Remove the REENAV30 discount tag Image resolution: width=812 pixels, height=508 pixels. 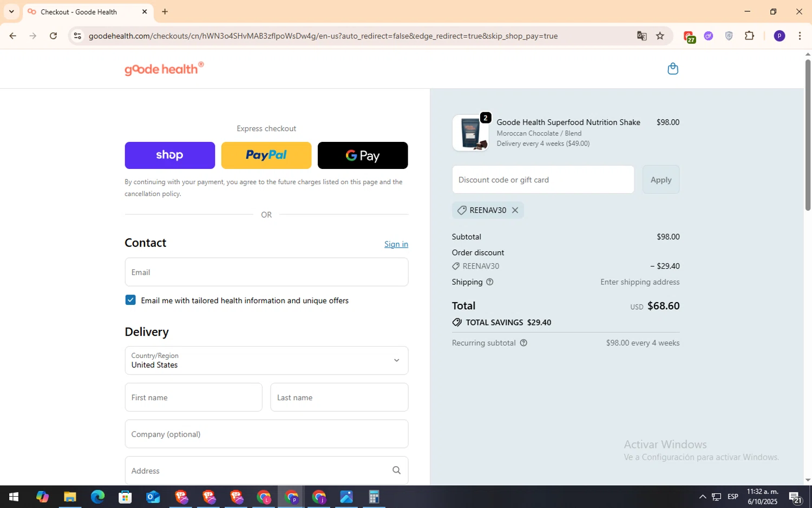[515, 210]
